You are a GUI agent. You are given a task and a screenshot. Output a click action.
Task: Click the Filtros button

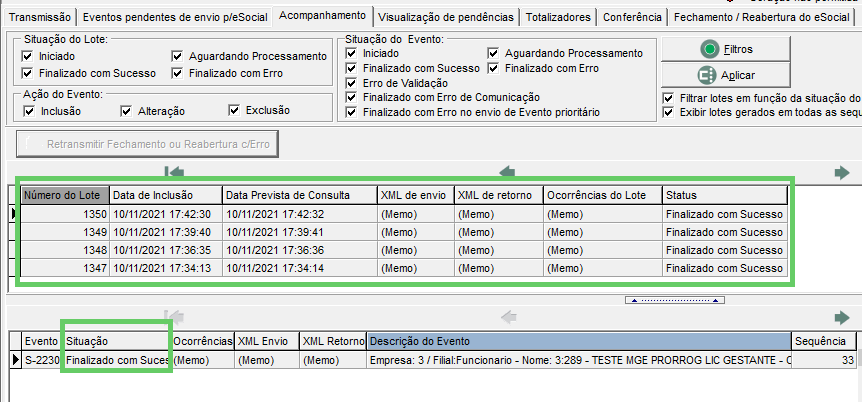pos(726,49)
